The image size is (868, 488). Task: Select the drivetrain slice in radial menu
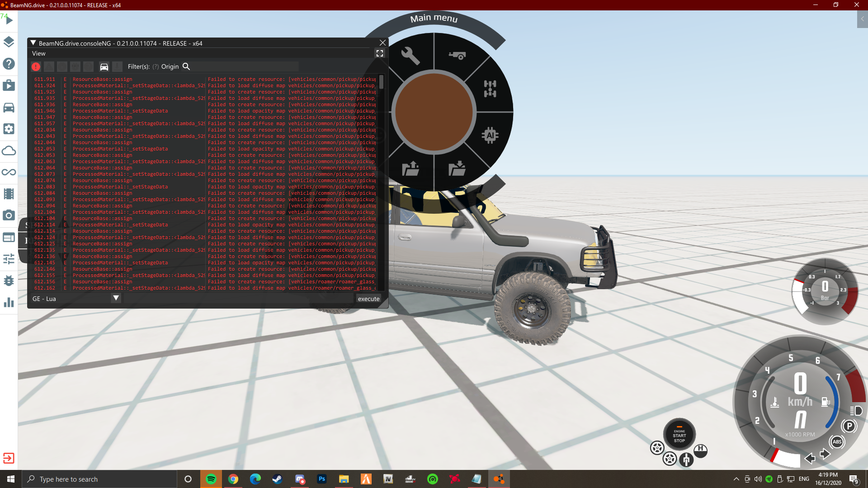click(490, 89)
